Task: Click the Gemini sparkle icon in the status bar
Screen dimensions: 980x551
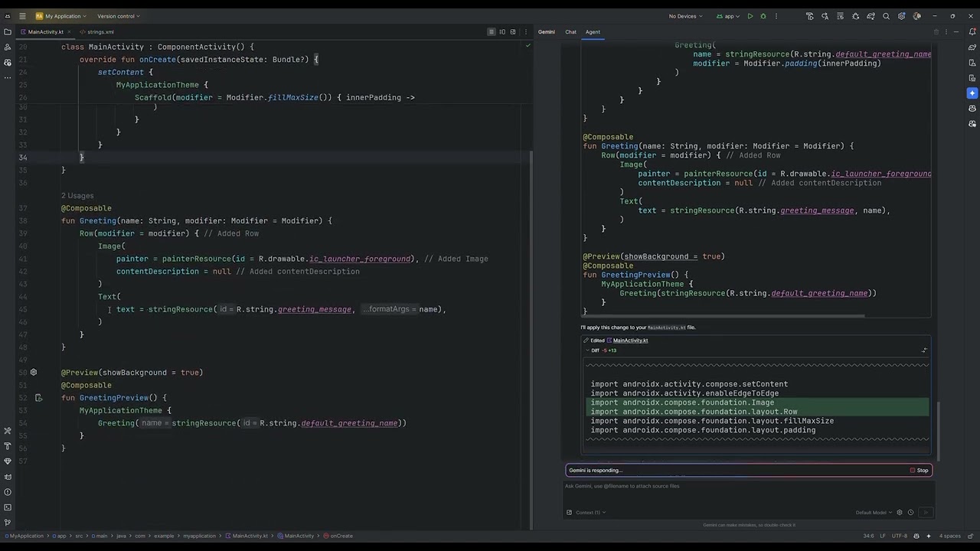Action: pos(929,536)
